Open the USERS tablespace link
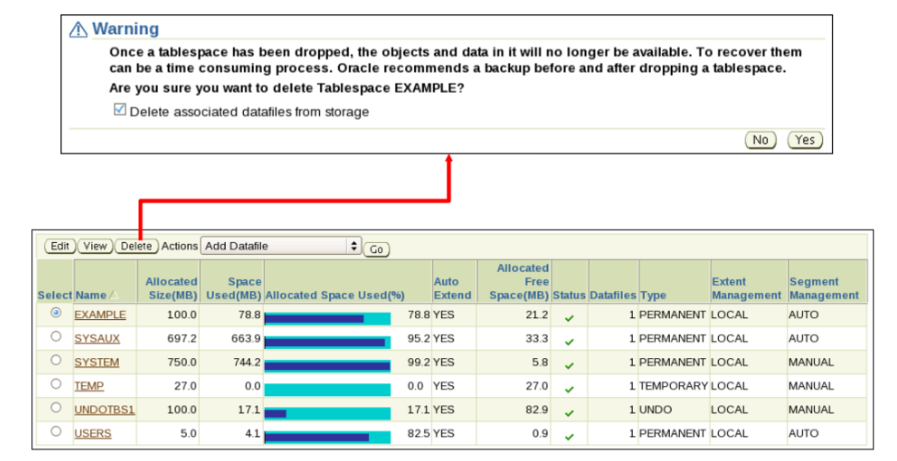 [93, 434]
